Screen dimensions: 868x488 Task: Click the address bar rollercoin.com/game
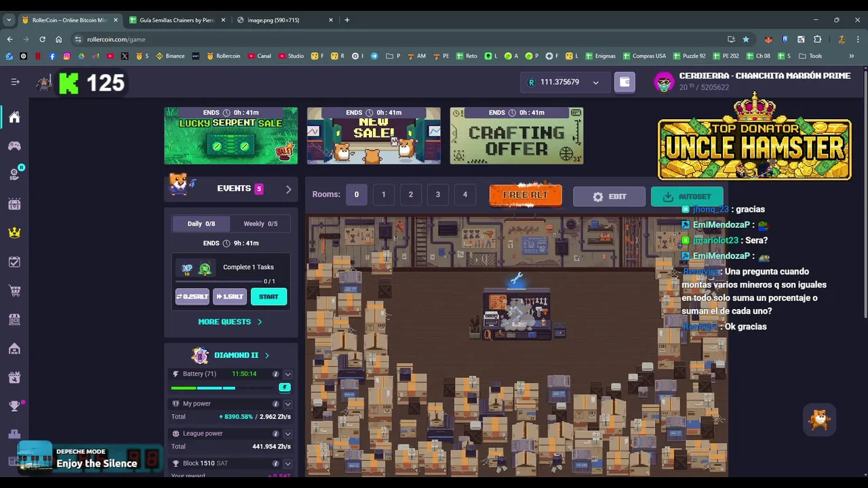400,39
